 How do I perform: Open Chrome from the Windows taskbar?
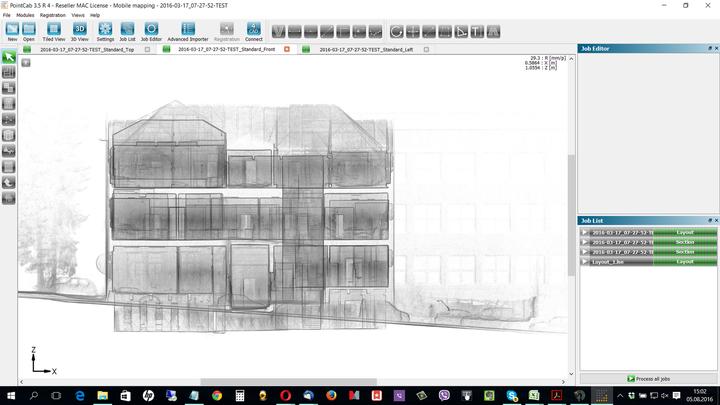(x=217, y=396)
